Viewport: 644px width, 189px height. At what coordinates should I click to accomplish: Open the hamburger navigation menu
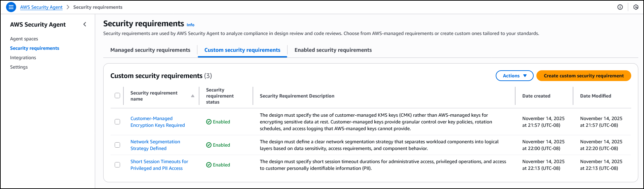point(11,7)
